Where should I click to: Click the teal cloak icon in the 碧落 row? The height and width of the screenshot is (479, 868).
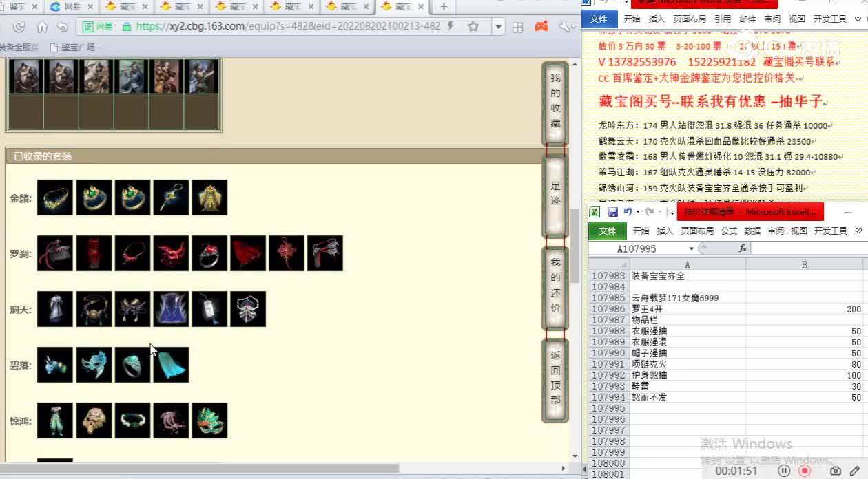click(171, 365)
